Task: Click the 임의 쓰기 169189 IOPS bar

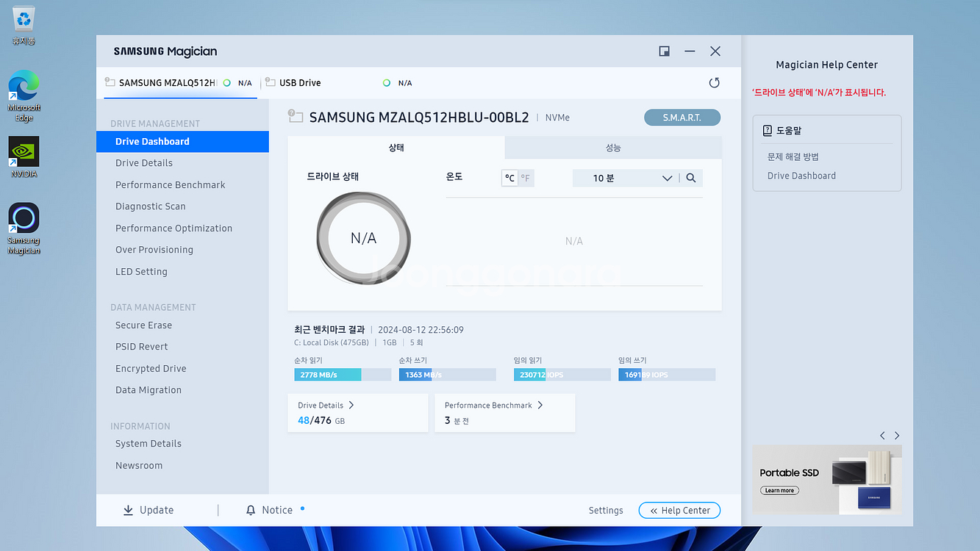Action: click(667, 375)
